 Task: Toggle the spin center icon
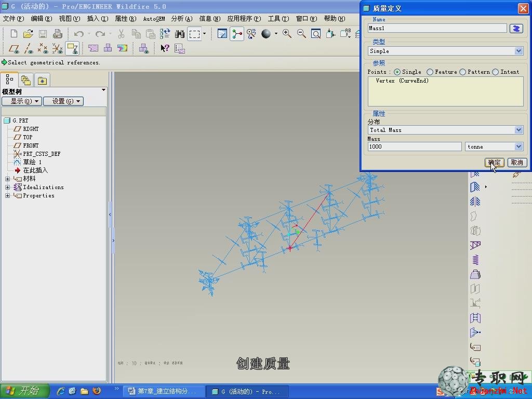pyautogui.click(x=237, y=34)
